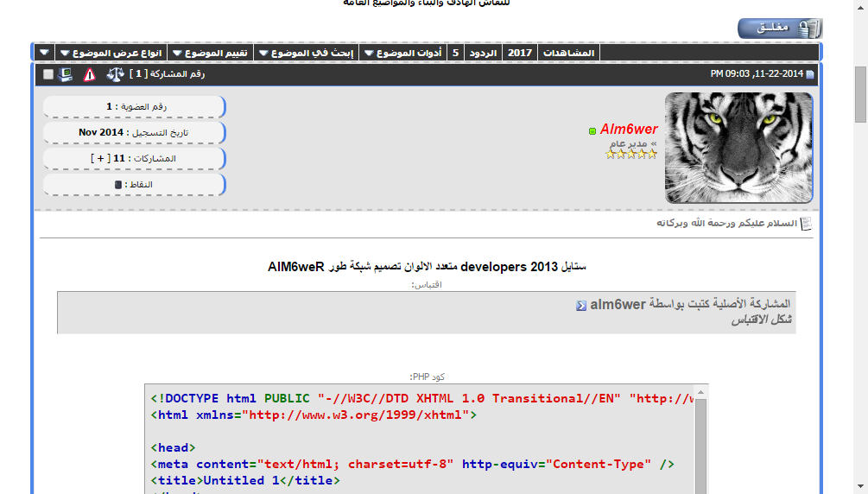
Task: Click the computer IP icon on post 1
Action: click(66, 74)
